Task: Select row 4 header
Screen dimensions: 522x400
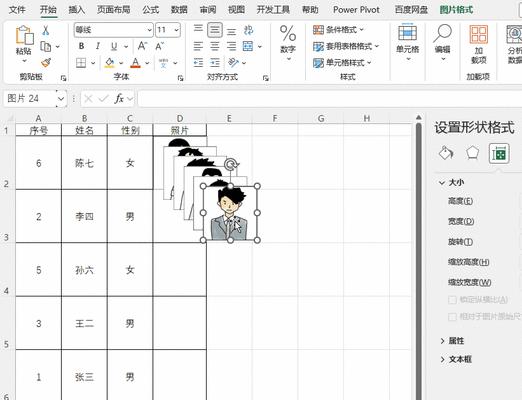Action: (6, 269)
